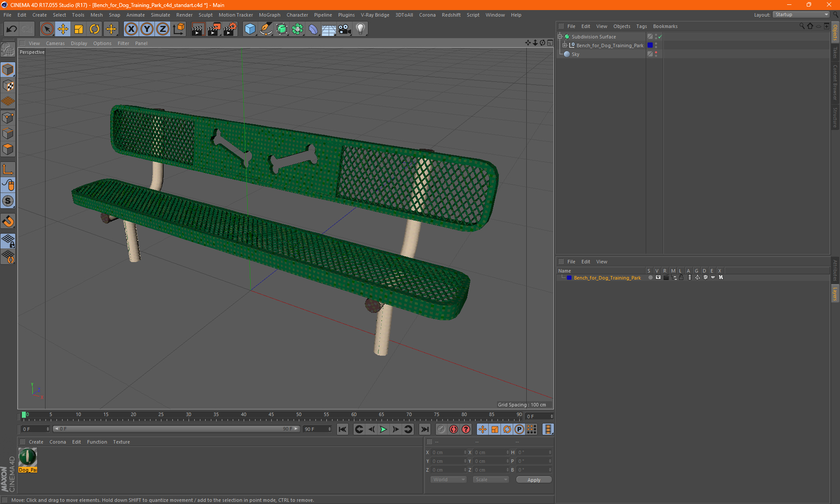This screenshot has height=504, width=840.
Task: Enable the Texture mode in left sidebar
Action: point(8,86)
